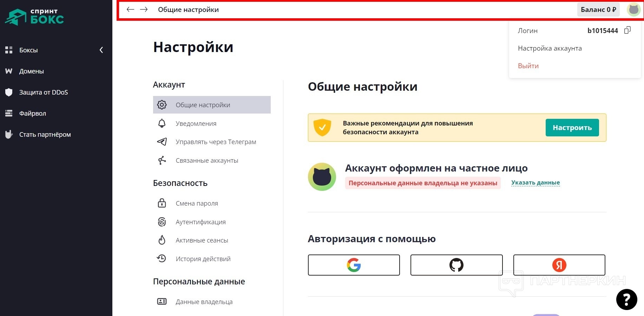Copy the login b1015444 with copy icon

click(x=627, y=30)
